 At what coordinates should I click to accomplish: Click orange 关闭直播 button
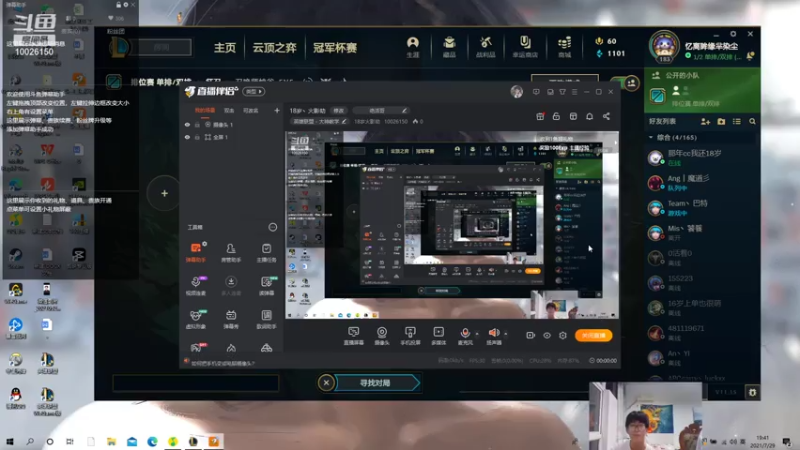point(593,335)
